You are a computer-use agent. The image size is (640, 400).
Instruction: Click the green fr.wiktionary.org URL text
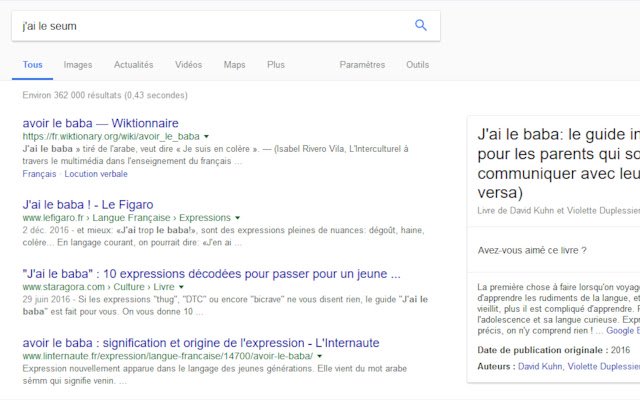tap(111, 136)
